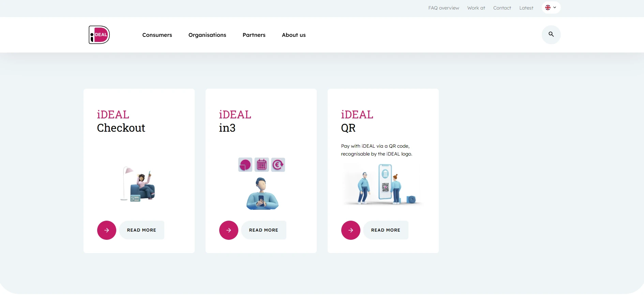Click Read More on iDEAL in3 card
Viewport: 644px width, 308px height.
point(264,230)
